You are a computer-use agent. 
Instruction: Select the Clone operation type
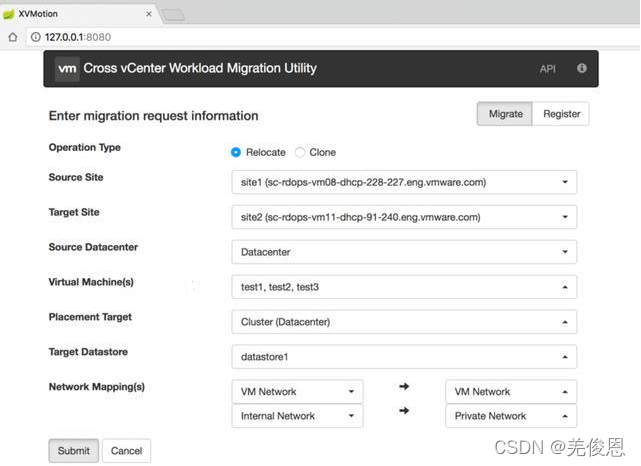point(300,152)
